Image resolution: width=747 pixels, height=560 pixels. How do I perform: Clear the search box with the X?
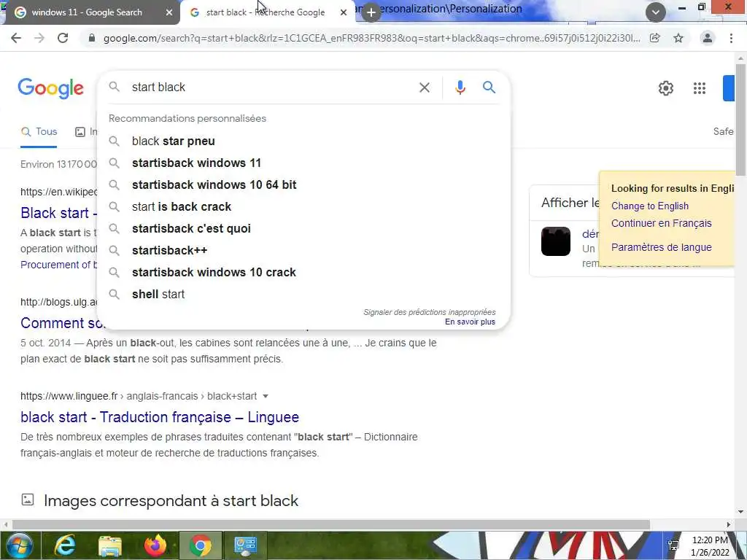[425, 87]
